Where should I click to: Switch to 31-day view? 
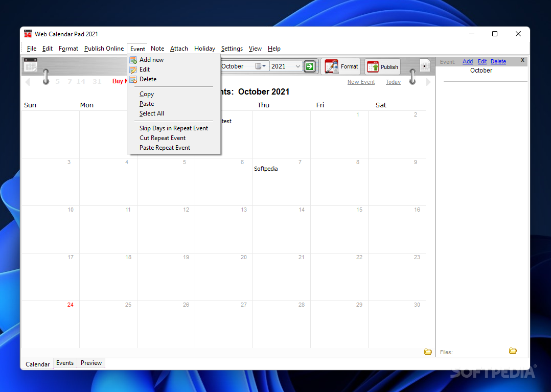tap(97, 81)
